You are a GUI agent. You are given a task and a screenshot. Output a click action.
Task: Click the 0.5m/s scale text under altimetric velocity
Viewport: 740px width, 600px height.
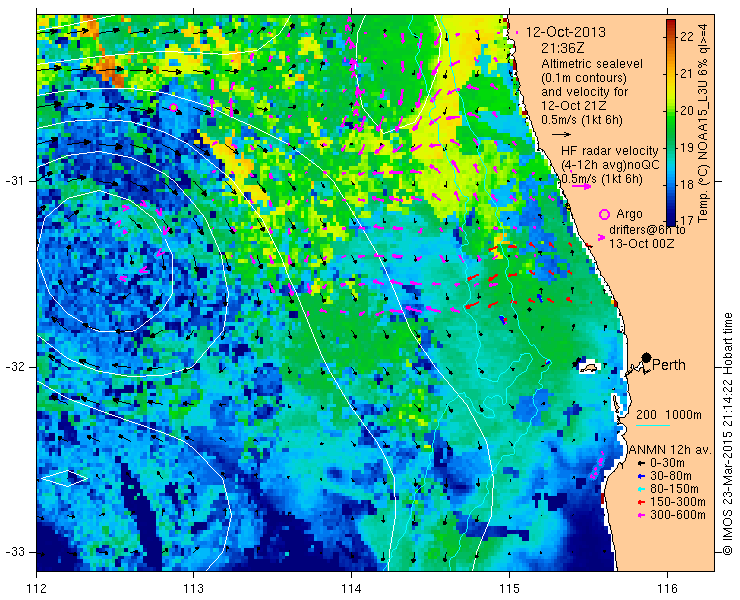[581, 120]
